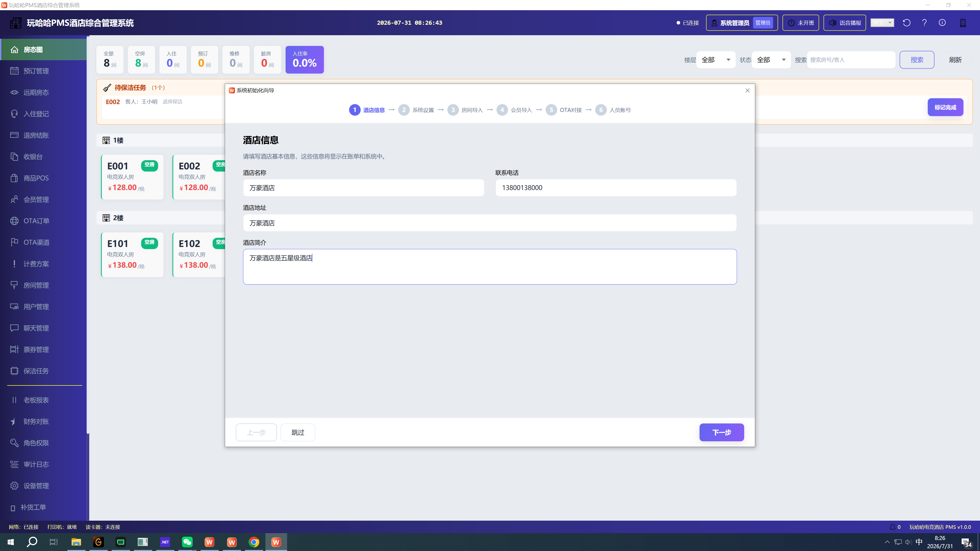Close the 系统初始化向导 dialog
The height and width of the screenshot is (551, 980).
pyautogui.click(x=748, y=91)
